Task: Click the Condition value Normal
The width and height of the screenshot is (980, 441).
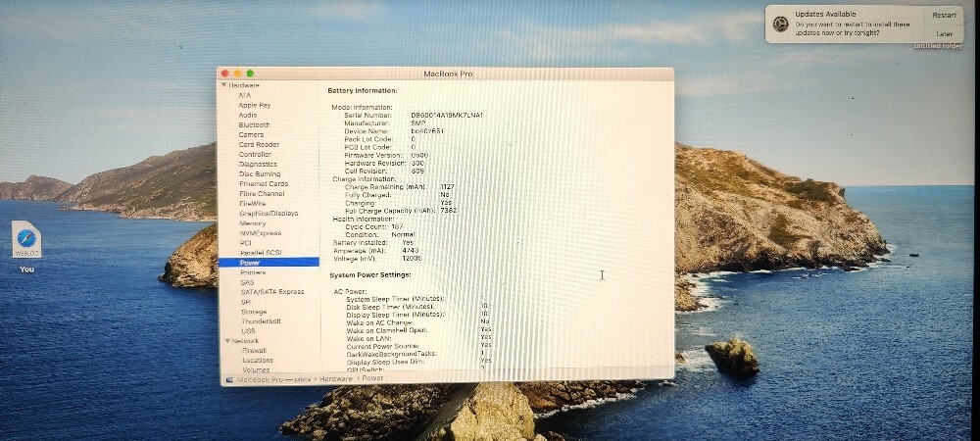Action: coord(403,235)
